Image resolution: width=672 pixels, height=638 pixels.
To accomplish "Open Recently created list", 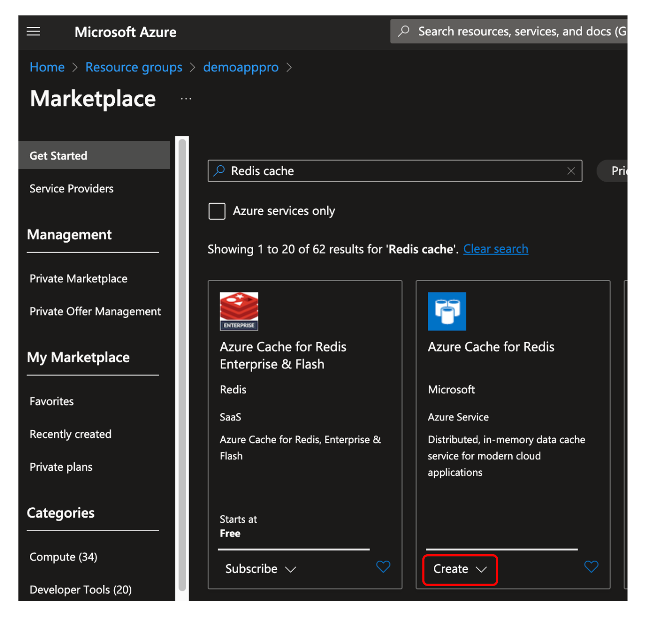I will pos(70,434).
